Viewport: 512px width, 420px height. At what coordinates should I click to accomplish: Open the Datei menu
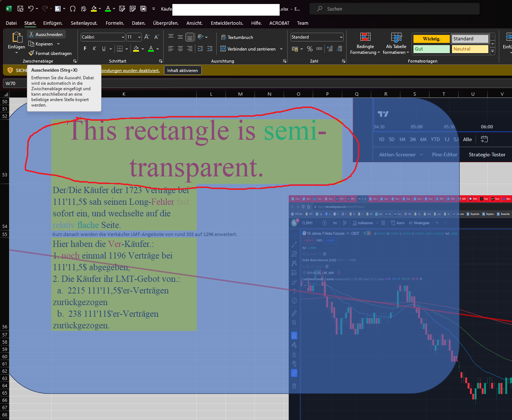click(x=11, y=23)
